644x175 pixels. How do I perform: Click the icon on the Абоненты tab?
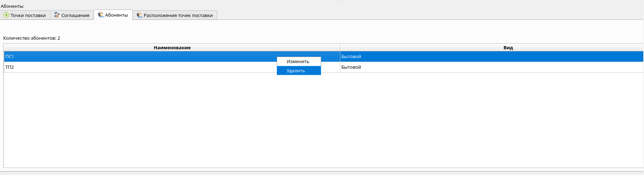pyautogui.click(x=101, y=15)
